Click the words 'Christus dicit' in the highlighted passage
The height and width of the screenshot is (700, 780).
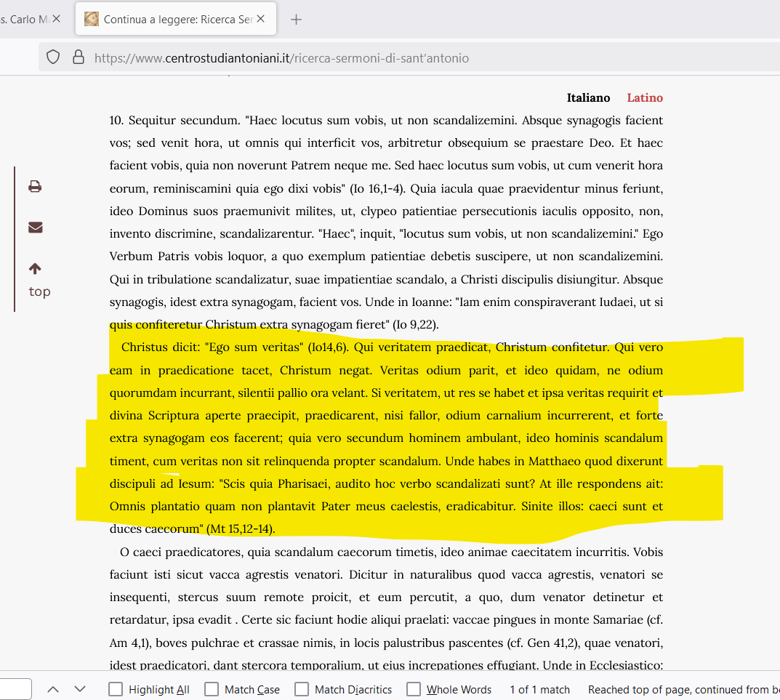click(161, 347)
